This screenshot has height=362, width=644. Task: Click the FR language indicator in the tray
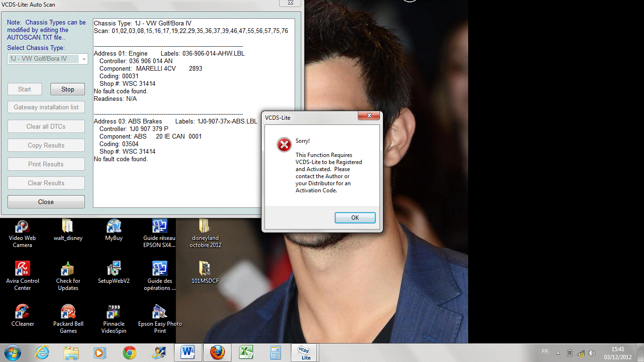coord(545,352)
